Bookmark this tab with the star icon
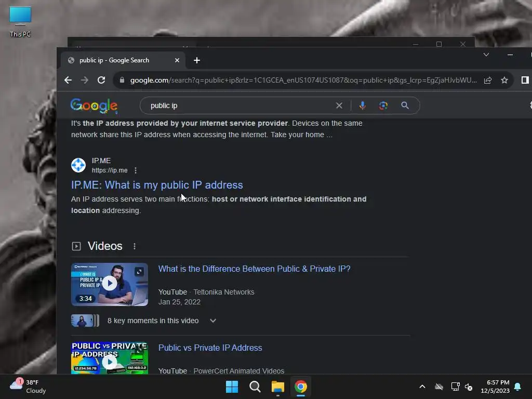Viewport: 532px width, 399px height. [x=504, y=80]
